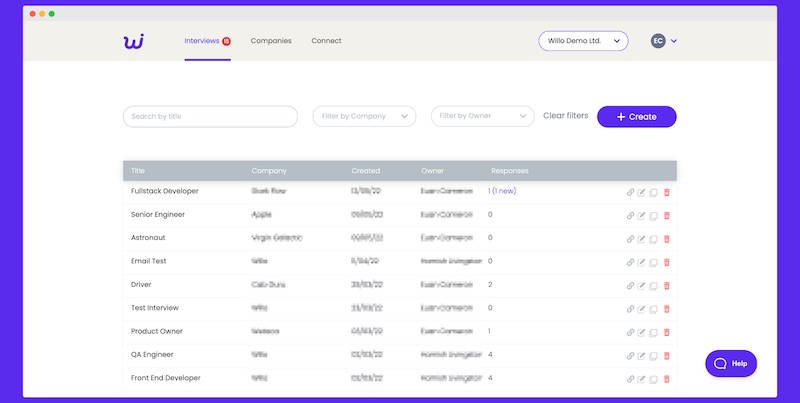Sort by the Title column header

point(138,171)
